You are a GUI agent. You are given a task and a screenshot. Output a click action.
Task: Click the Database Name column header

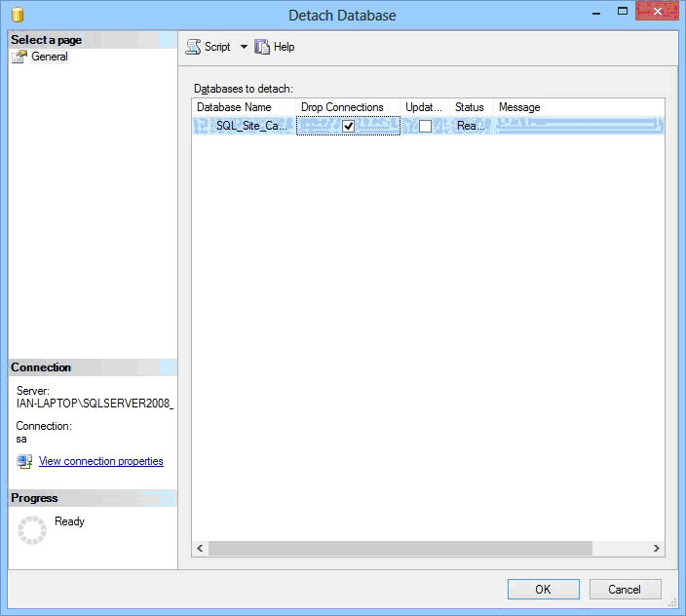[x=234, y=107]
